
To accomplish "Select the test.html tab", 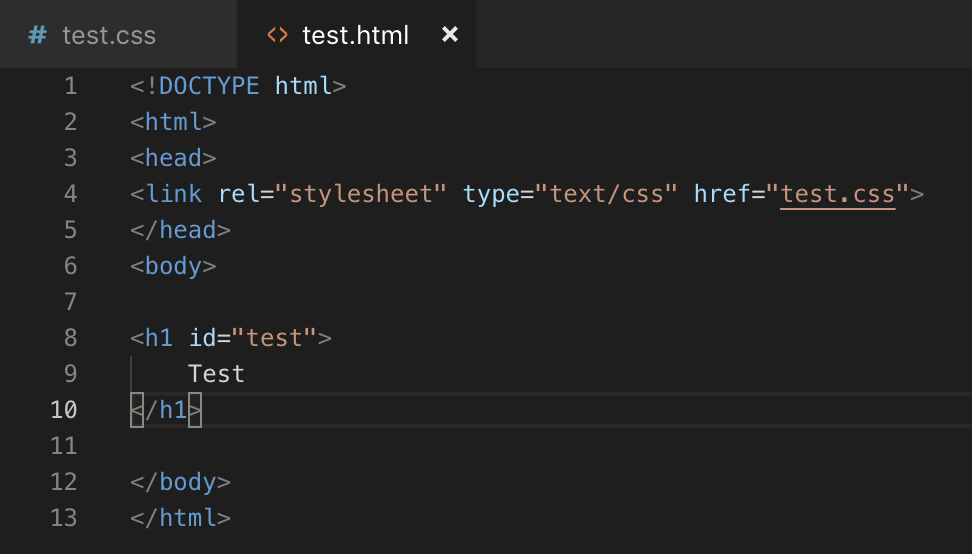I will [355, 35].
